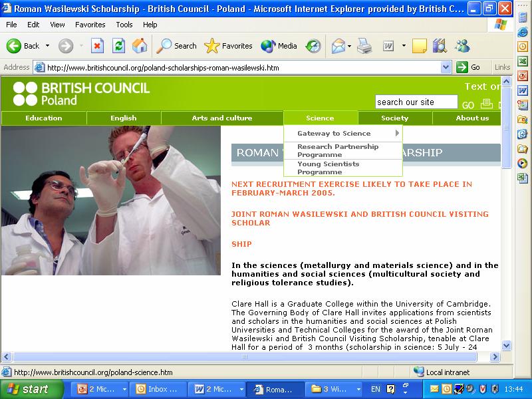Launch Internet Explorer from Office shortcut bar

523,32
